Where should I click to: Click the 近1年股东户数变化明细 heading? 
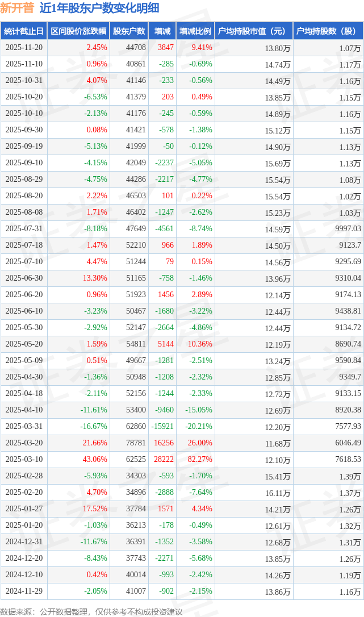(x=99, y=8)
